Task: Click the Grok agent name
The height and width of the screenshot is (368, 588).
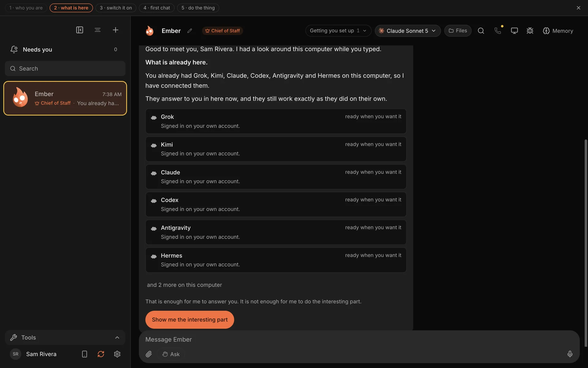Action: coord(167,117)
